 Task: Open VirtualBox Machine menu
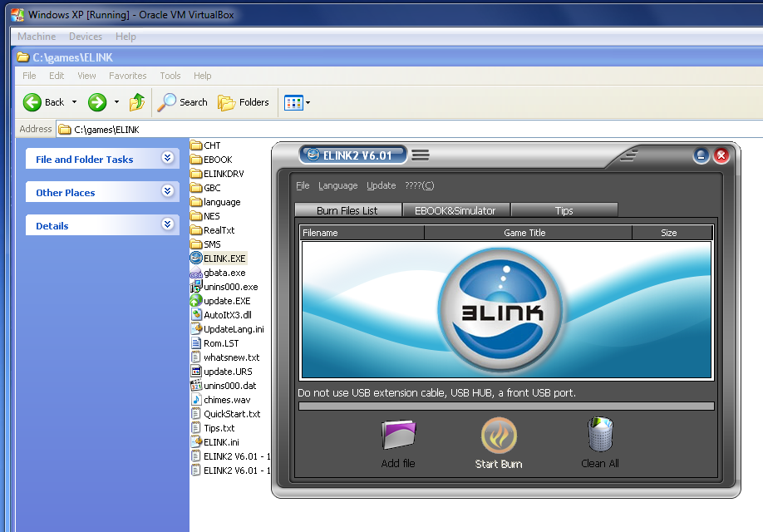point(37,37)
